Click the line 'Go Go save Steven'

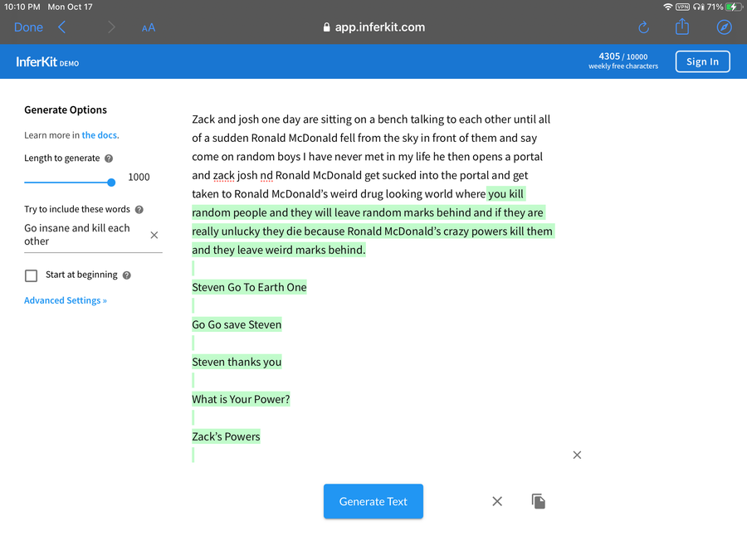point(237,324)
